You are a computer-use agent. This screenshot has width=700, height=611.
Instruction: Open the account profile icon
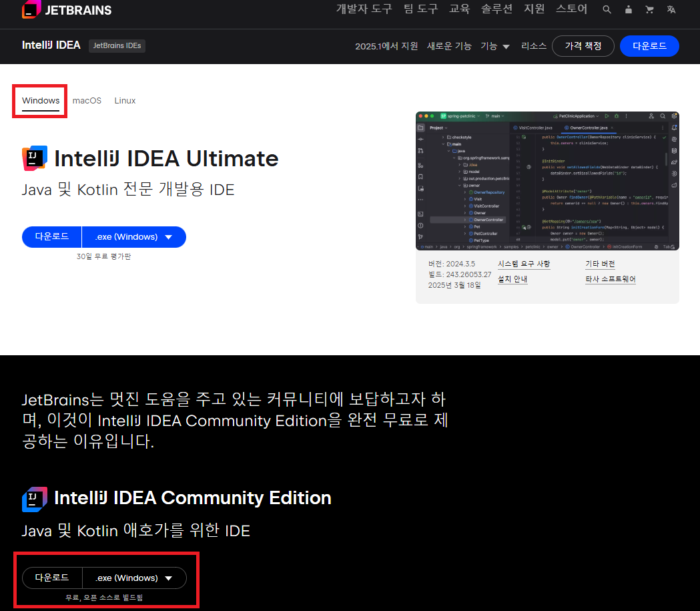coord(628,9)
